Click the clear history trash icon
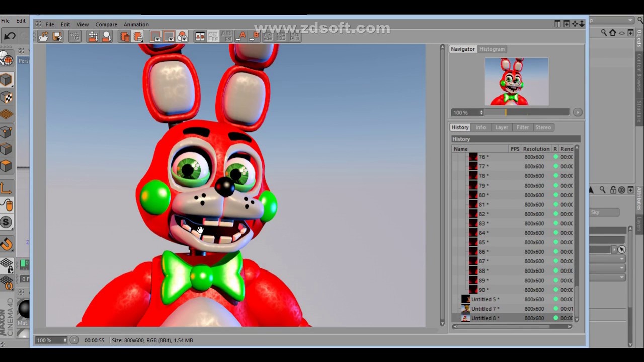This screenshot has height=362, width=644. pyautogui.click(x=124, y=36)
